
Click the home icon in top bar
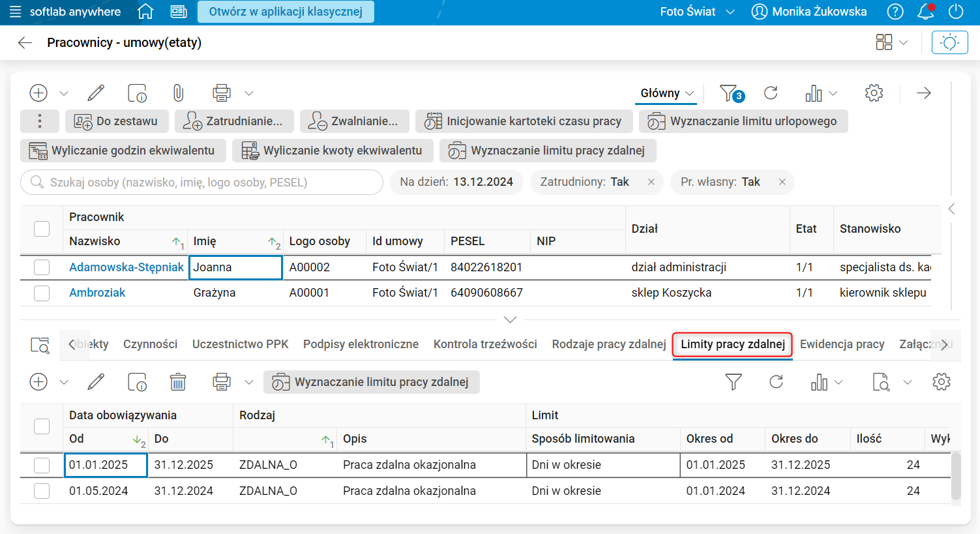click(146, 12)
